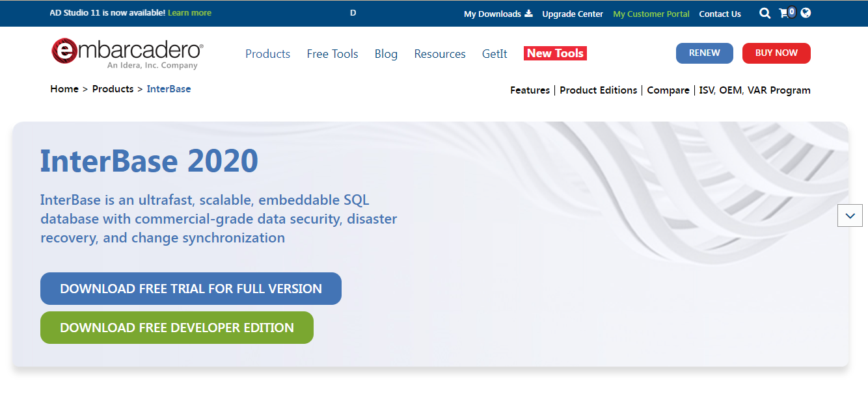
Task: Click the globe language icon
Action: tap(806, 12)
